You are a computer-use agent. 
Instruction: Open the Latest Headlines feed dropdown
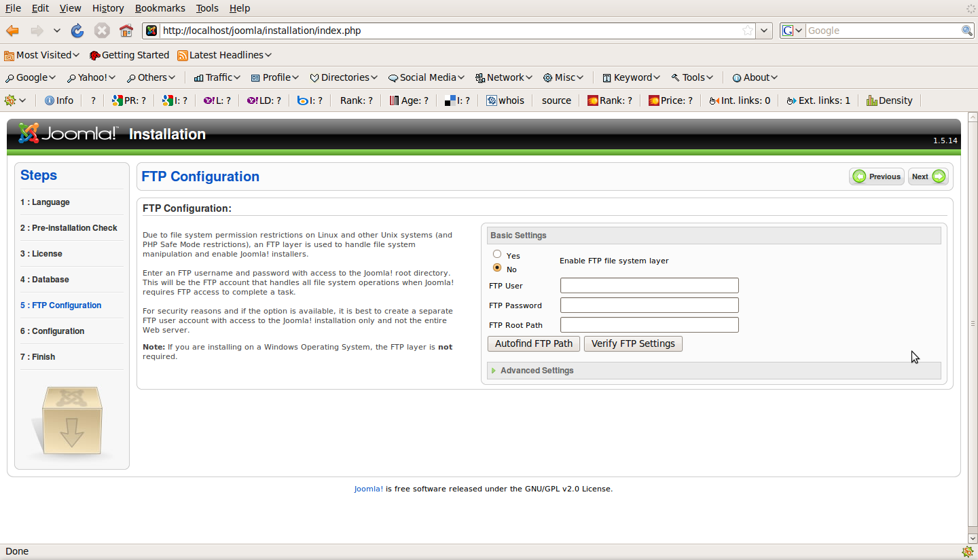[225, 55]
